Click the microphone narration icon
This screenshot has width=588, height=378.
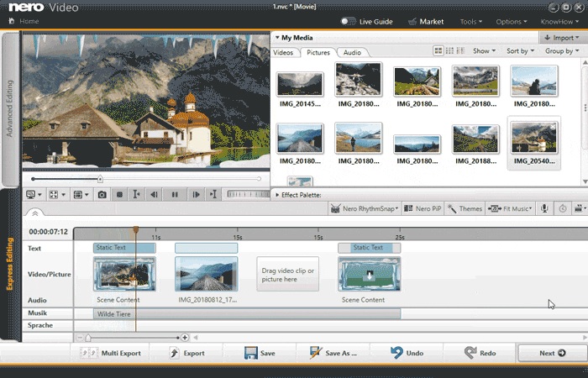tap(544, 208)
